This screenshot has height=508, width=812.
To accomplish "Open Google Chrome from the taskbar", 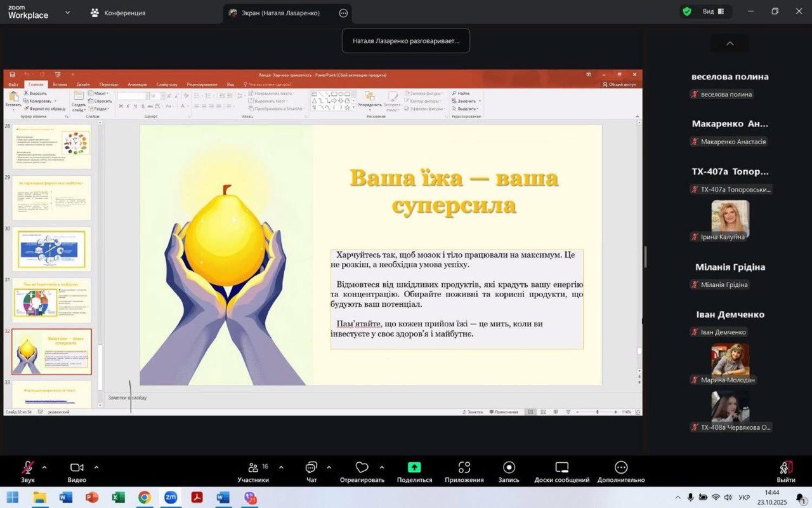I will click(145, 497).
